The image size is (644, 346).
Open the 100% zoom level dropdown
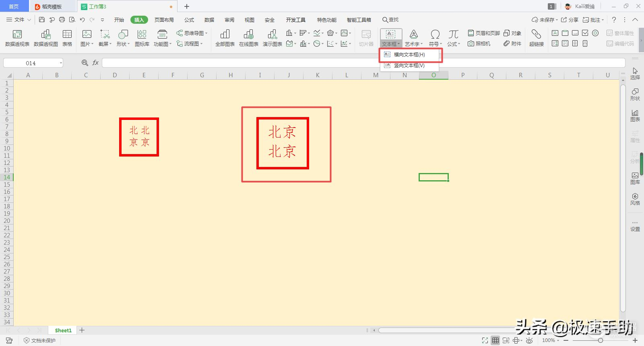click(x=550, y=340)
